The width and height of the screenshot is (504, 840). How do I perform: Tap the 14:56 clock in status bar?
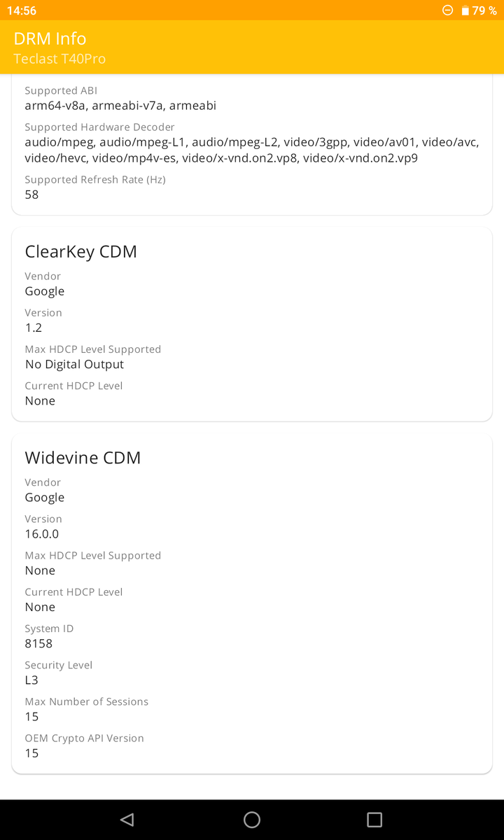coord(22,10)
